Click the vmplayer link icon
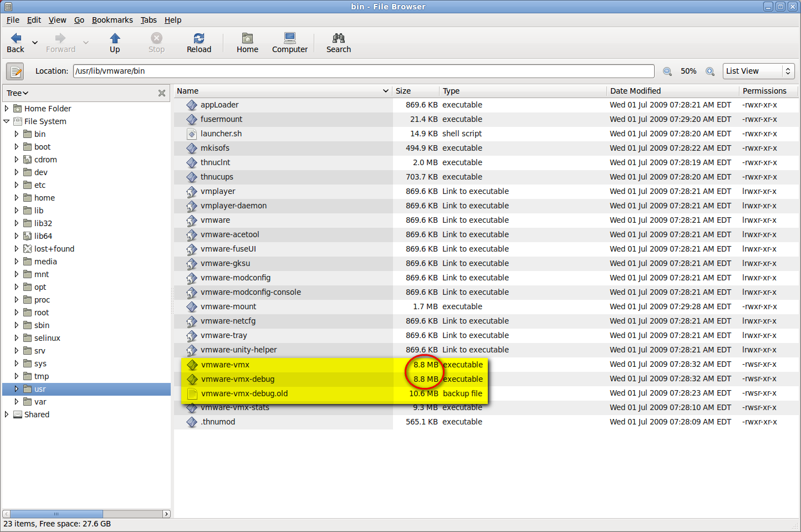This screenshot has width=801, height=532. (x=192, y=192)
